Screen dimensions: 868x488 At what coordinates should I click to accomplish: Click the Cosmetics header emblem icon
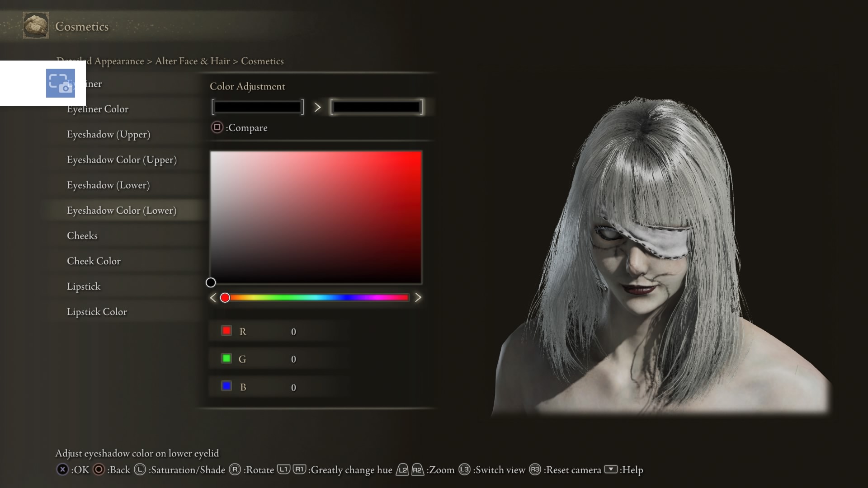(36, 26)
